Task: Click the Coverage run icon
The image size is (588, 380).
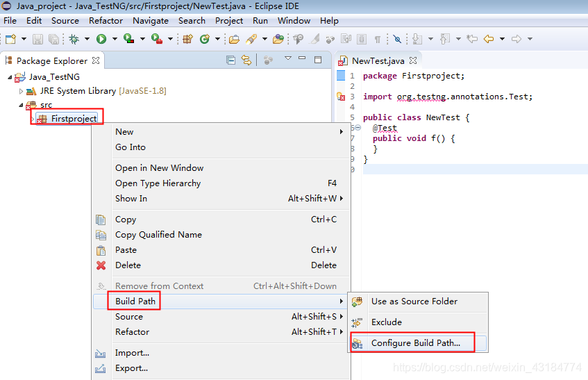Action: [x=128, y=39]
